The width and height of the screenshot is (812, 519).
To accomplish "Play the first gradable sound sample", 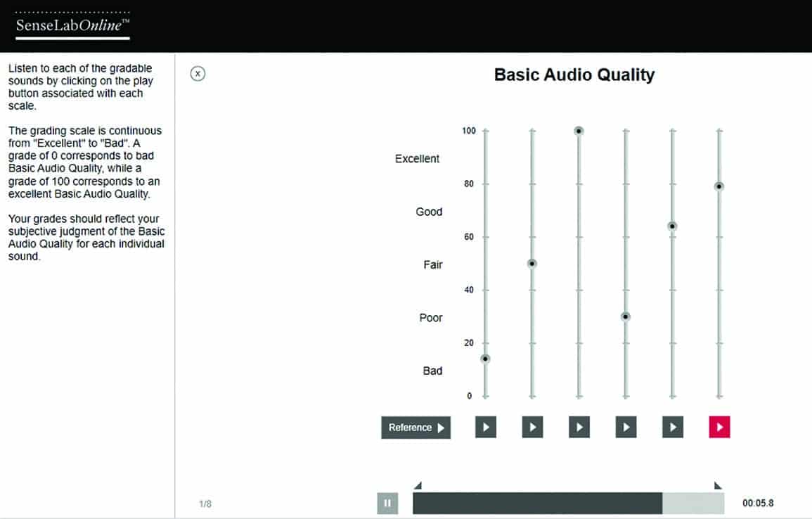I will pos(485,426).
